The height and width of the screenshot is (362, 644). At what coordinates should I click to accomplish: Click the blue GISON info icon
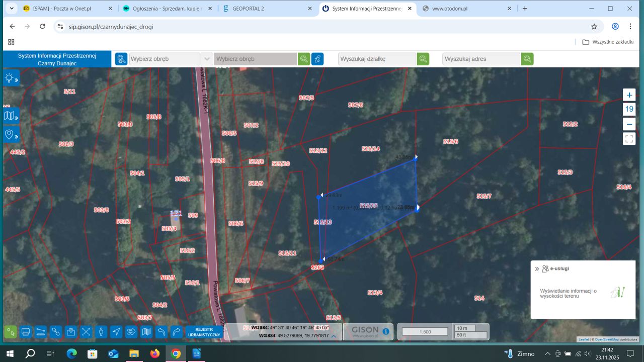(386, 331)
